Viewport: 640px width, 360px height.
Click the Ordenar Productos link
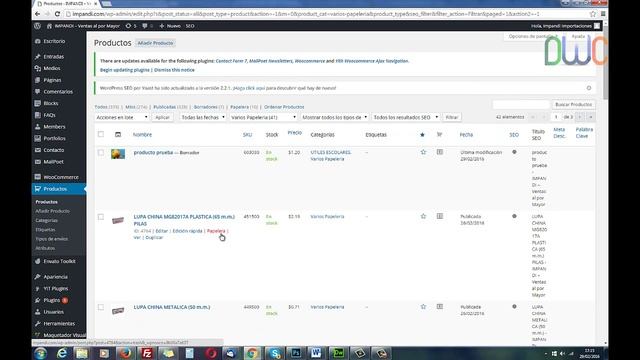(284, 107)
